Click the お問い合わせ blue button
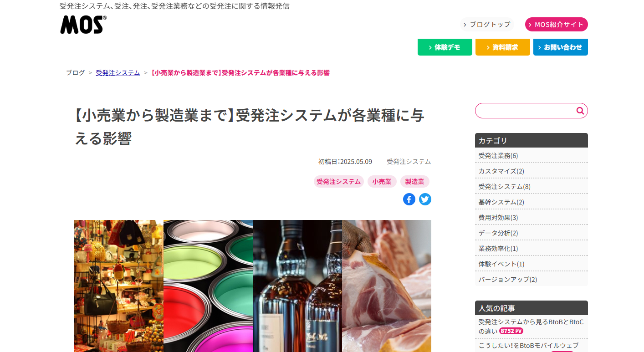This screenshot has height=352, width=644. [x=561, y=47]
